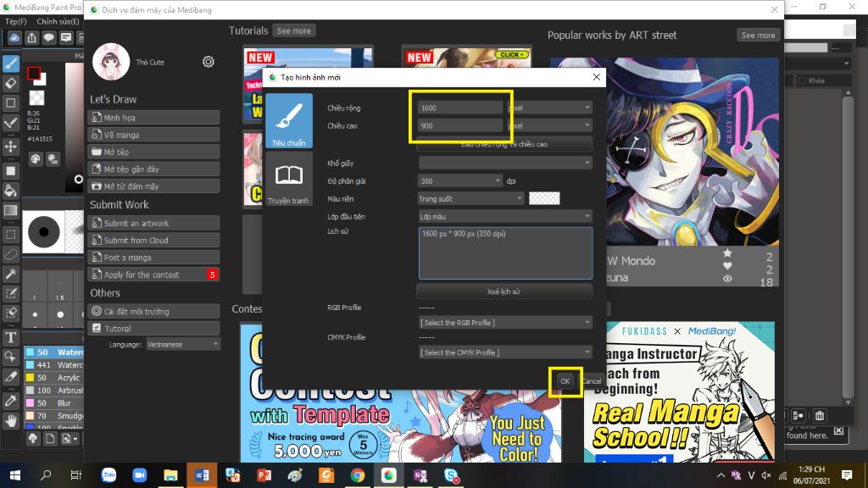Cancel the new image dialog
The image size is (868, 488).
click(x=591, y=381)
